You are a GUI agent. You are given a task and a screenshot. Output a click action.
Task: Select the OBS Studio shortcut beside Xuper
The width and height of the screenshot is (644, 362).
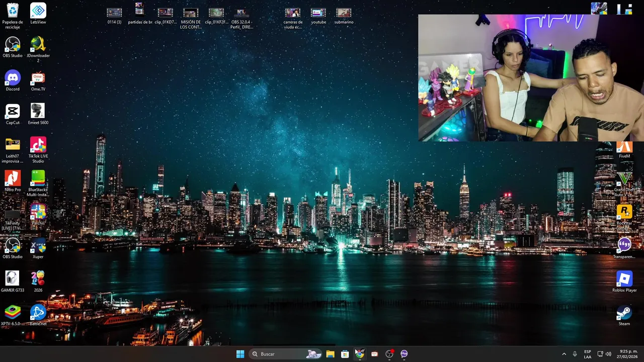pos(13,248)
